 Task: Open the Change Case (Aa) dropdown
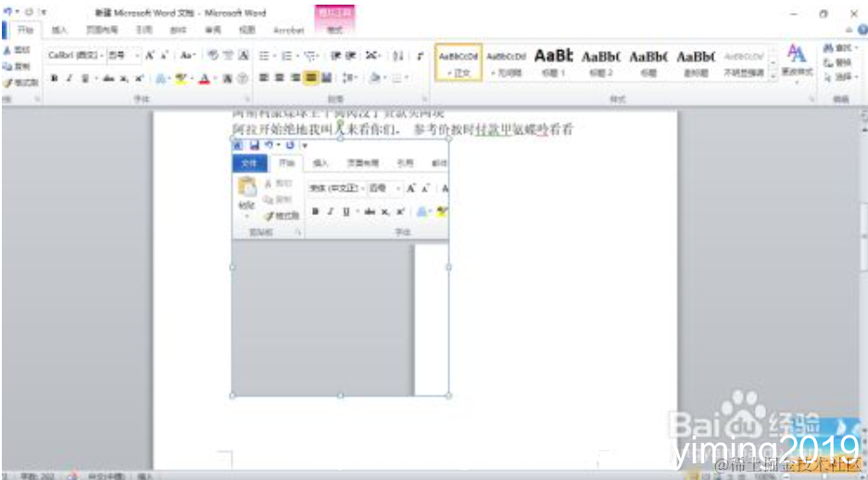[188, 56]
